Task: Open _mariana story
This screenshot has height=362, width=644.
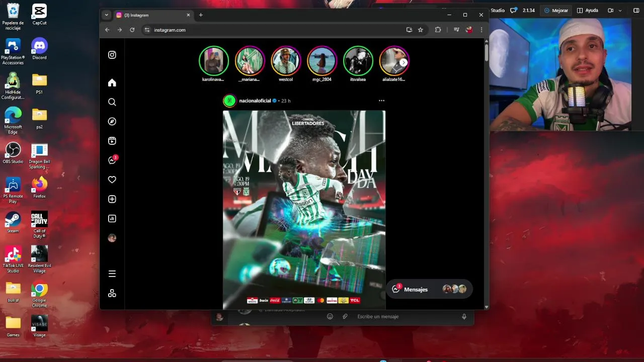Action: coord(250,61)
